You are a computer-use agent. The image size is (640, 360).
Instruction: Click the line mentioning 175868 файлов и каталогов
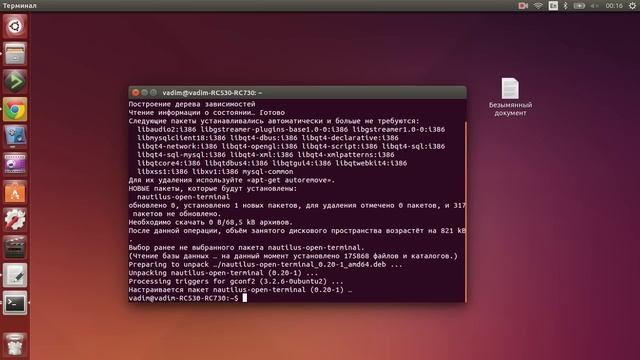click(x=293, y=256)
